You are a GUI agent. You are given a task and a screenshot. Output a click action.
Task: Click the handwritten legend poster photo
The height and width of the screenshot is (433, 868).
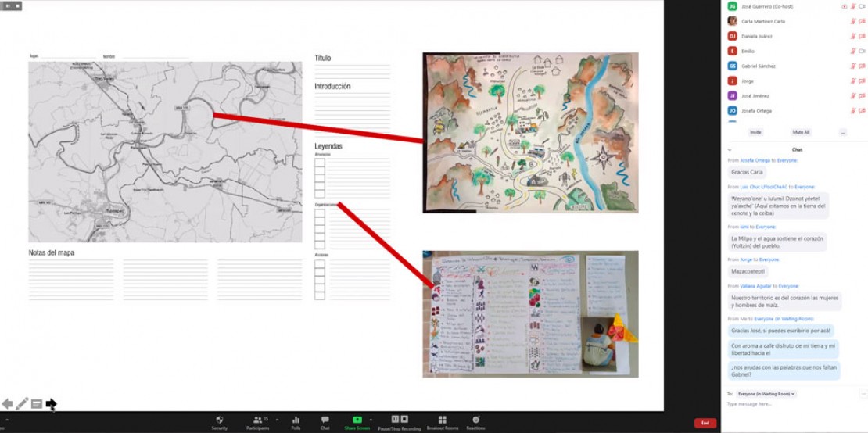(x=530, y=314)
